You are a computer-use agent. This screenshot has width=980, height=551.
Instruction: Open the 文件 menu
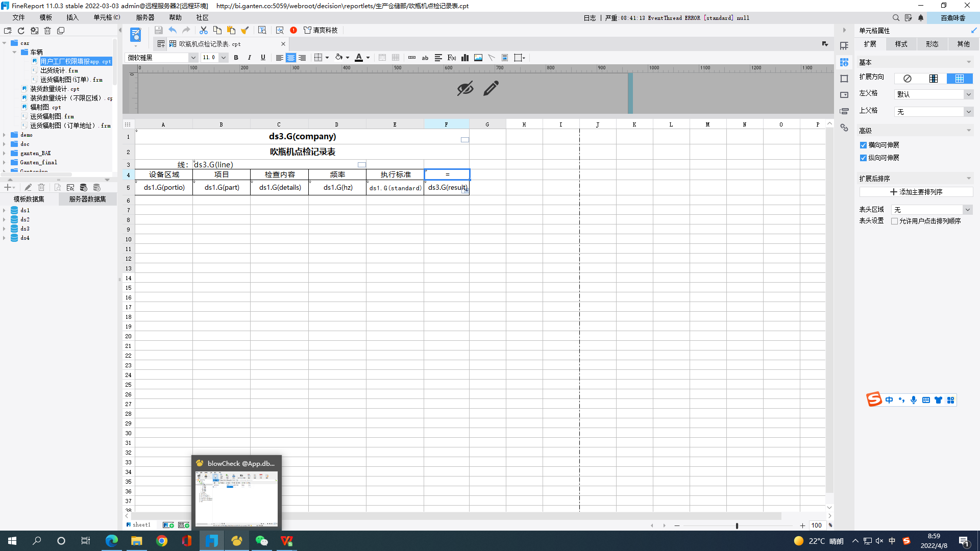click(19, 17)
